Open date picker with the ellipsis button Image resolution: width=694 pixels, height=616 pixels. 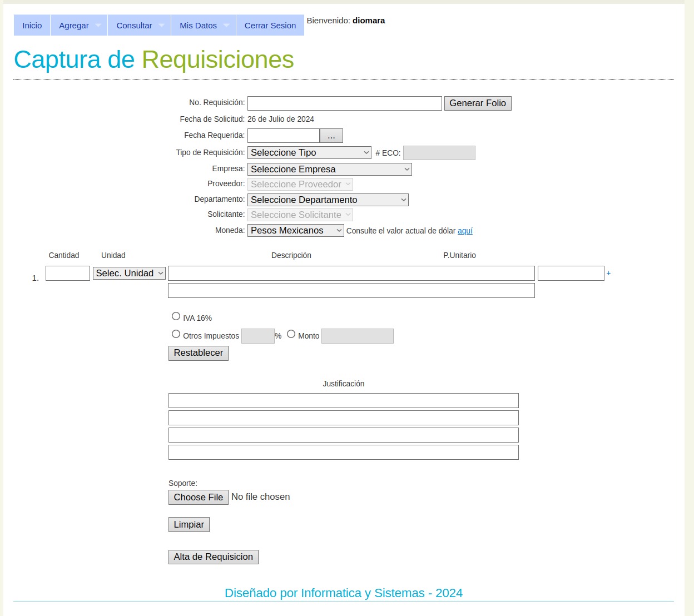[331, 136]
